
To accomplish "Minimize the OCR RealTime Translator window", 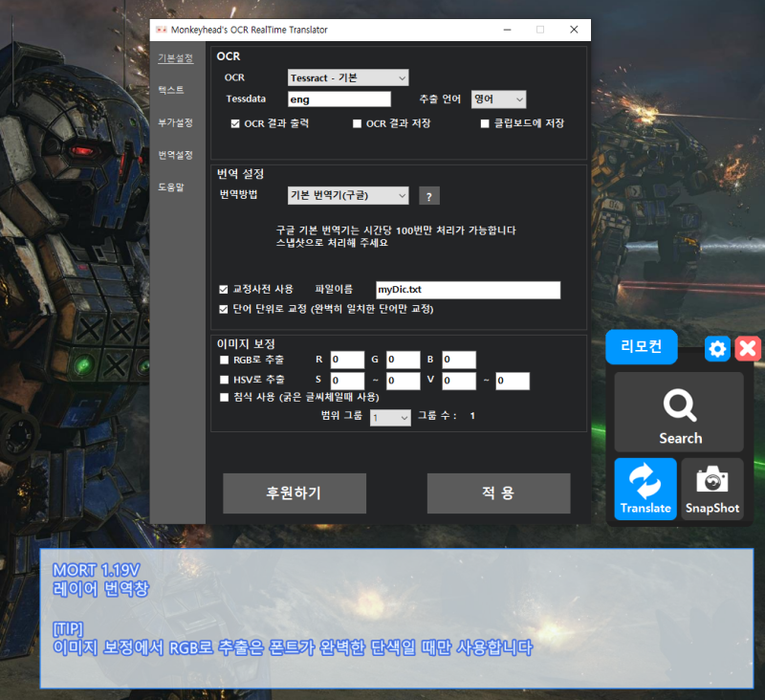I will 508,30.
